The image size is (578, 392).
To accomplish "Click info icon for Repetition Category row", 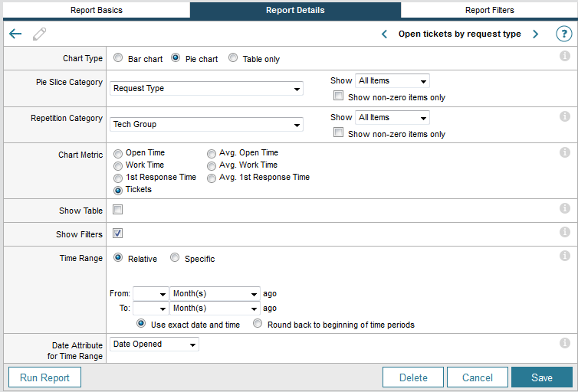I will tap(565, 116).
